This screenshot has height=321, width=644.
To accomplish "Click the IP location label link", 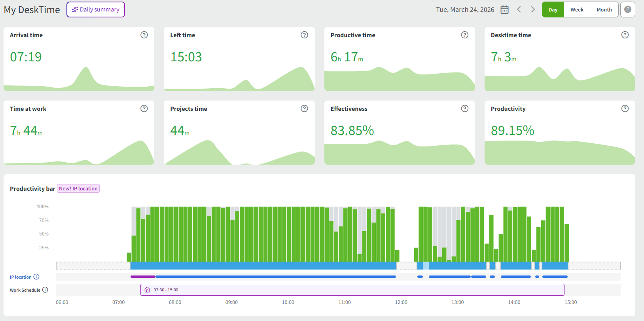I will [x=21, y=277].
